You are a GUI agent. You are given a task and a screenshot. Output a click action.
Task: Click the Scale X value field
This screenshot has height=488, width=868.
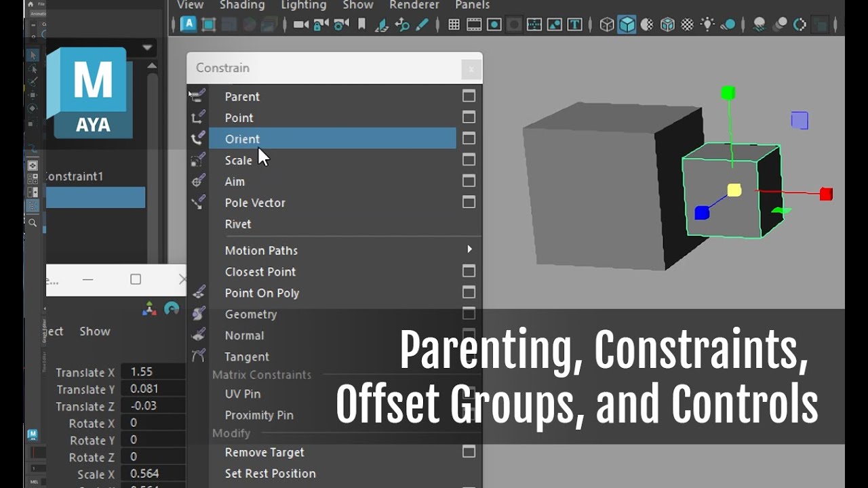point(153,474)
